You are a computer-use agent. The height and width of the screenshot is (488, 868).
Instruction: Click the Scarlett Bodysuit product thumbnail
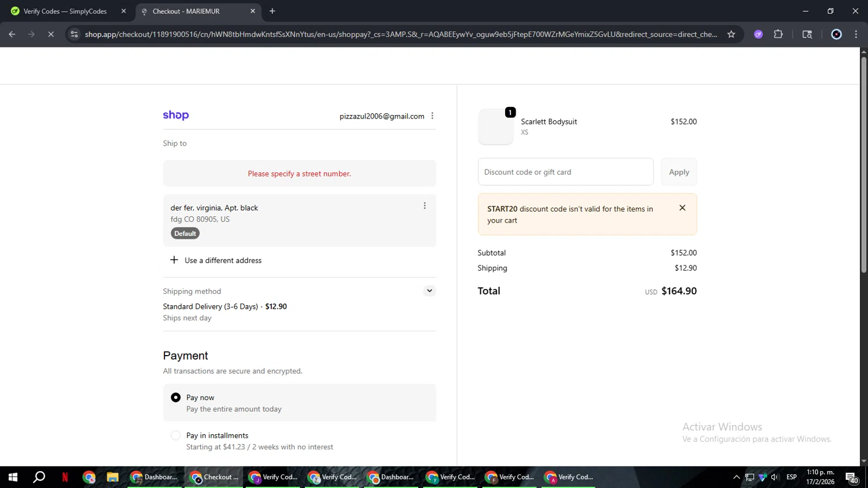click(x=495, y=127)
